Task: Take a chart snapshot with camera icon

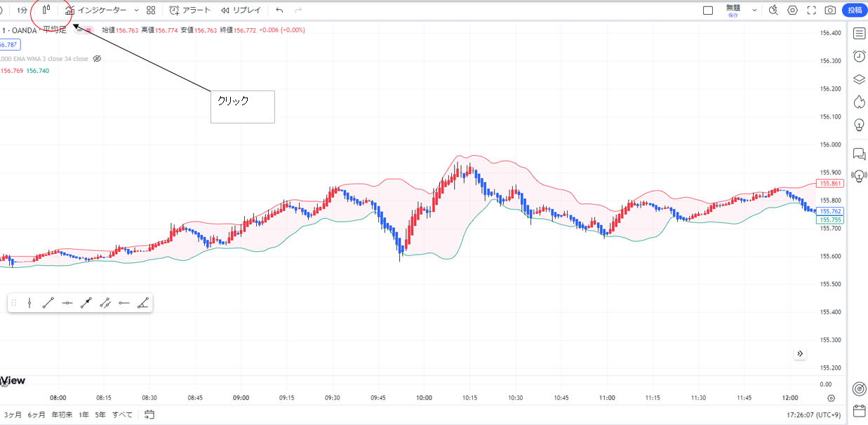Action: (830, 11)
